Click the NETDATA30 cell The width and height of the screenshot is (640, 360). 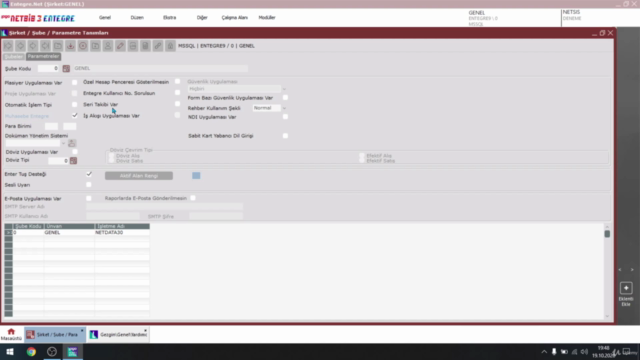coord(122,232)
